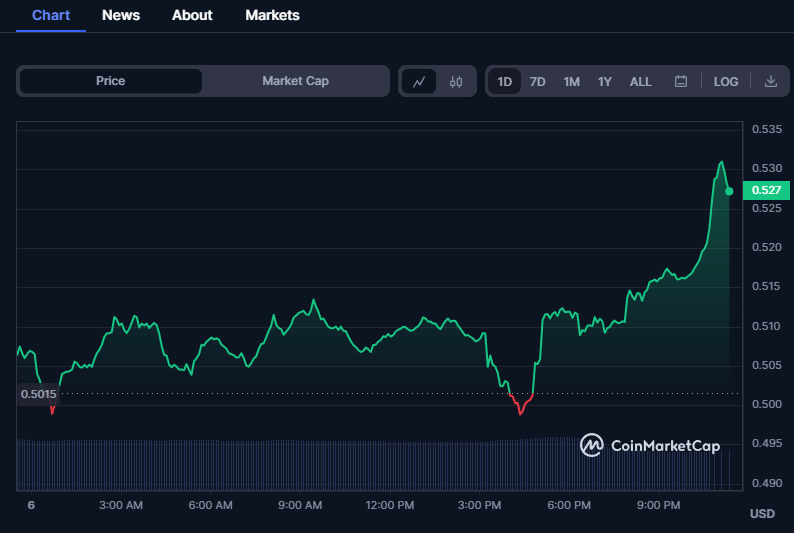Click the green current price dot
This screenshot has height=533, width=794.
(729, 191)
